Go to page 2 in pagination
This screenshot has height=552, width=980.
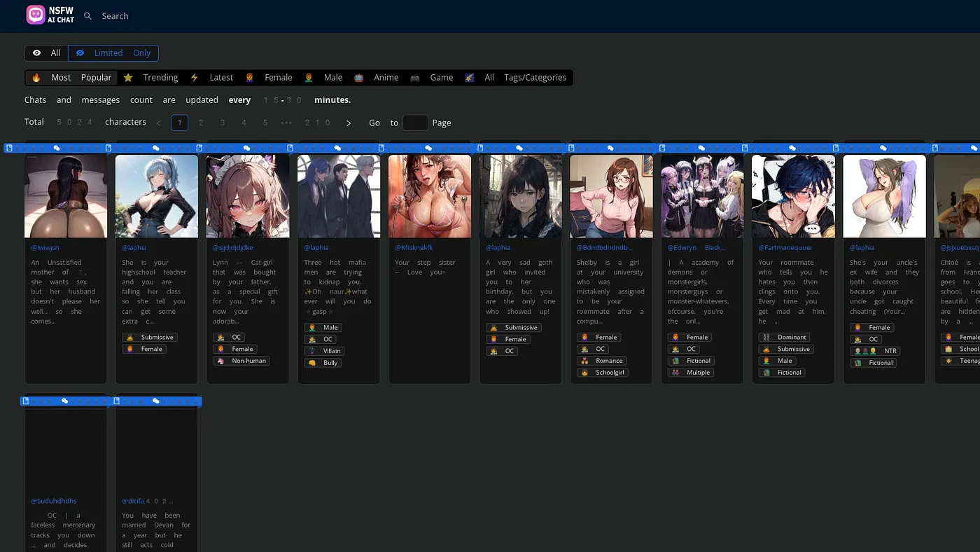201,123
